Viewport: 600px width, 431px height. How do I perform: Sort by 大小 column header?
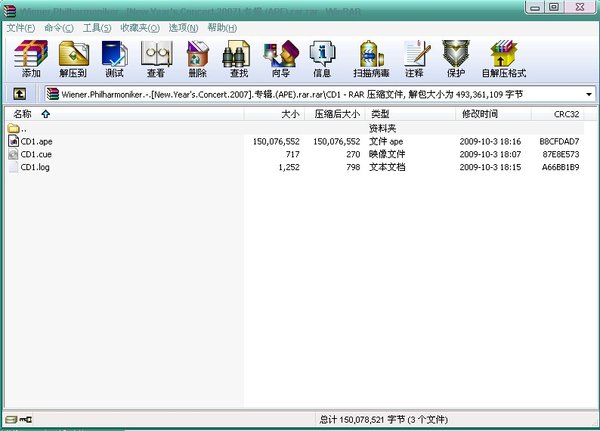click(x=274, y=114)
